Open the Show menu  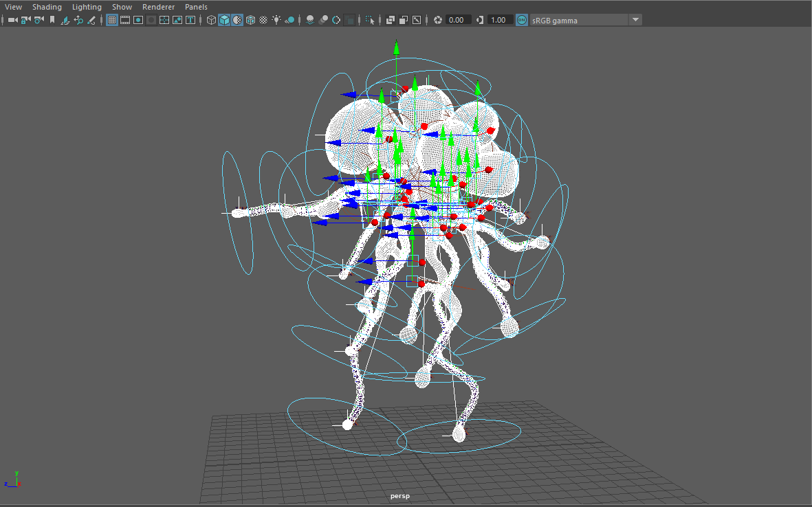point(122,7)
